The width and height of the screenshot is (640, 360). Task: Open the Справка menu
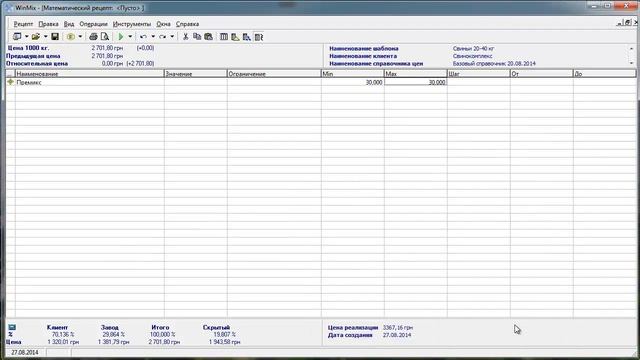pyautogui.click(x=187, y=24)
